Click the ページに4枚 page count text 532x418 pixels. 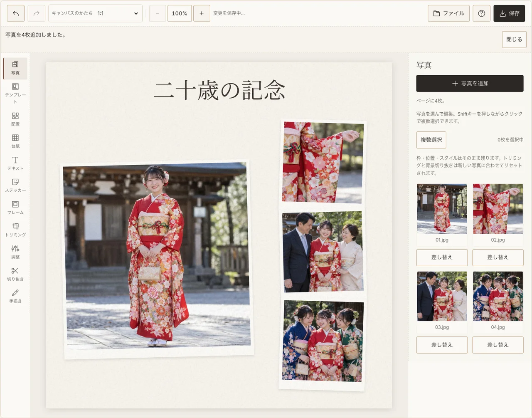point(431,101)
